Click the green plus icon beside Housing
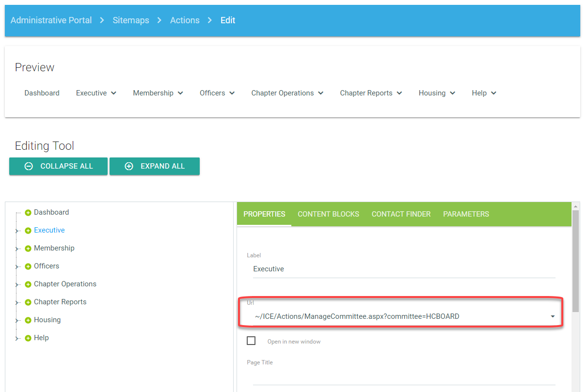588x392 pixels. pos(28,320)
